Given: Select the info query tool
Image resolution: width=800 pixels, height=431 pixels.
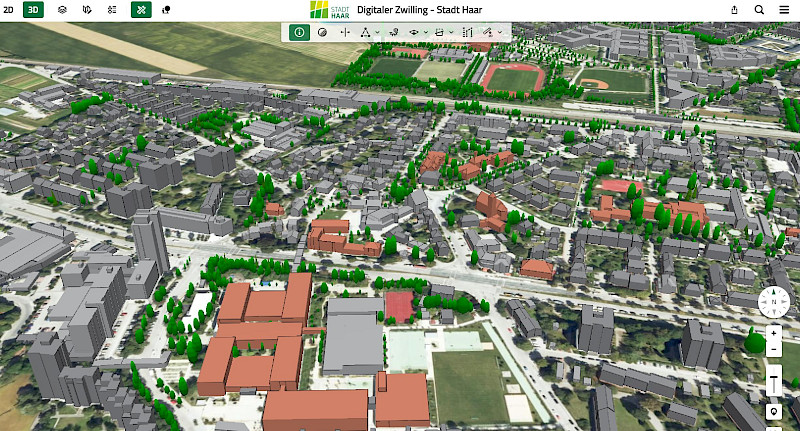Looking at the screenshot, I should 299,32.
